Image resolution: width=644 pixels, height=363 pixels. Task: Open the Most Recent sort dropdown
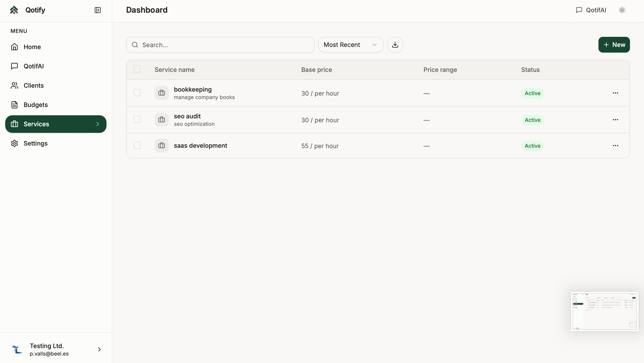tap(350, 44)
